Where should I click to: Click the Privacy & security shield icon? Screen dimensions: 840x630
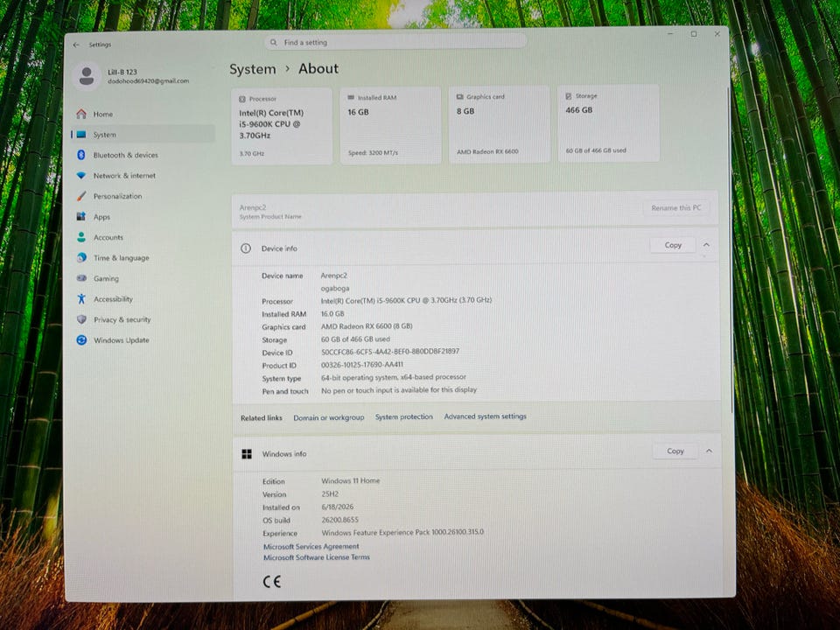point(81,319)
